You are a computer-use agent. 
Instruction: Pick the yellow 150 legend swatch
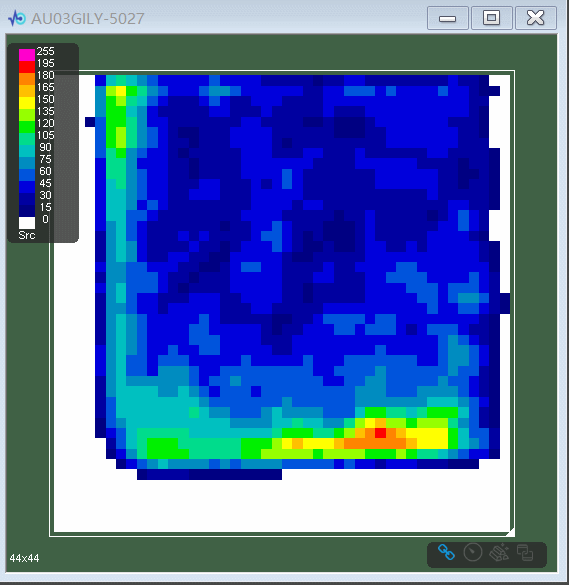click(27, 103)
